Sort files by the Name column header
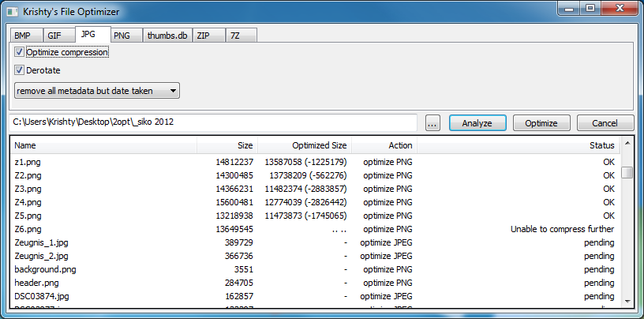This screenshot has height=319, width=644. point(103,145)
